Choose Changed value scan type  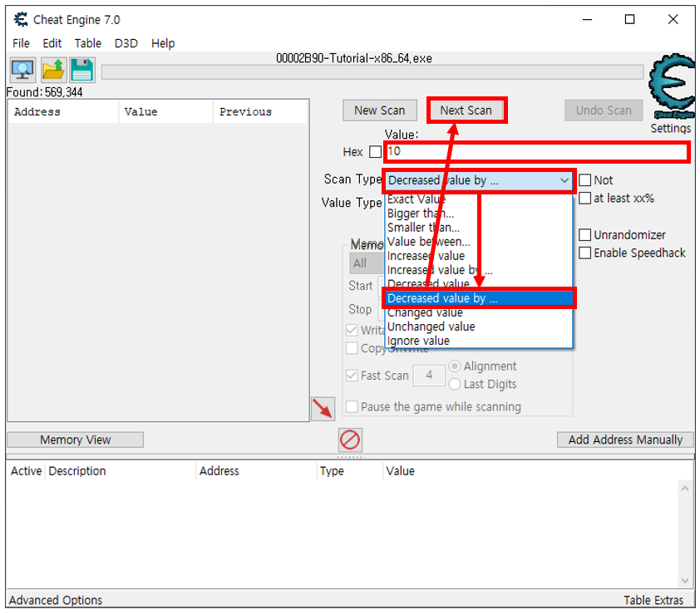coord(479,312)
